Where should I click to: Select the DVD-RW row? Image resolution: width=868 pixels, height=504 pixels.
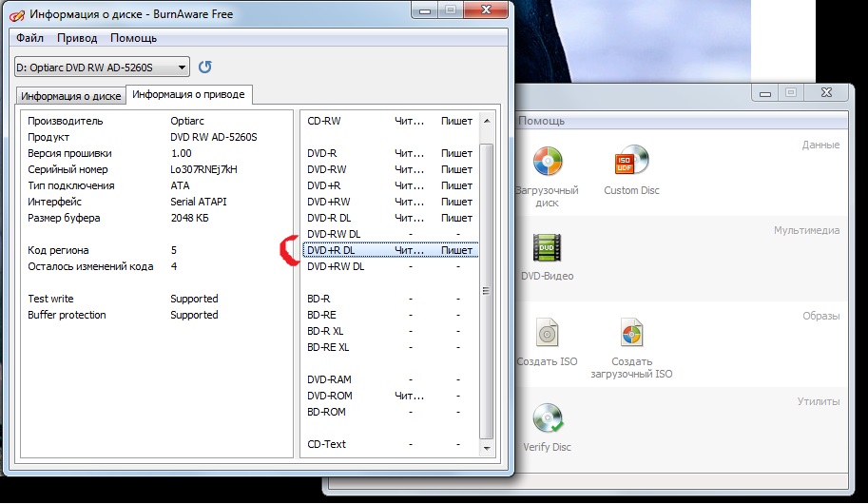[x=391, y=169]
